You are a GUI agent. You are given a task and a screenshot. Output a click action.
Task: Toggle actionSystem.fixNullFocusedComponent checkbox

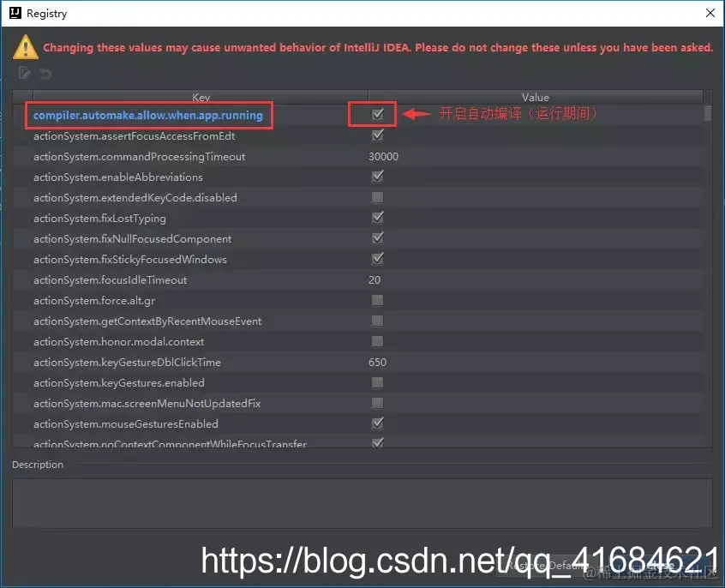point(378,237)
